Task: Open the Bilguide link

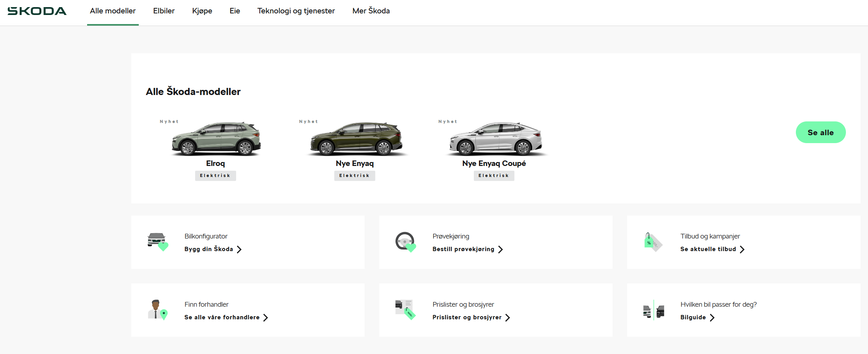Action: (x=693, y=317)
